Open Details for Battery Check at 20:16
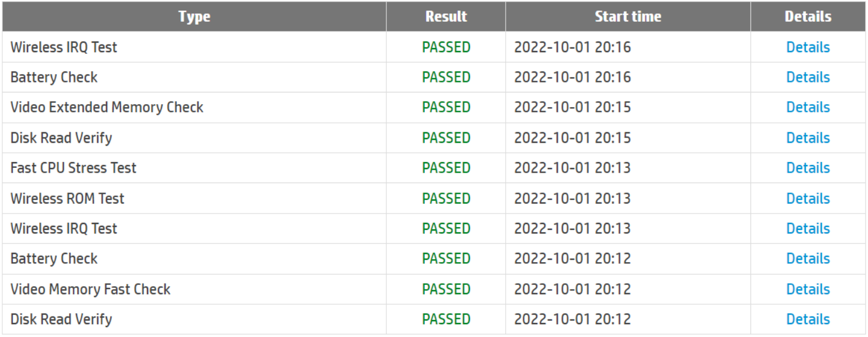Image resolution: width=868 pixels, height=337 pixels. click(808, 77)
